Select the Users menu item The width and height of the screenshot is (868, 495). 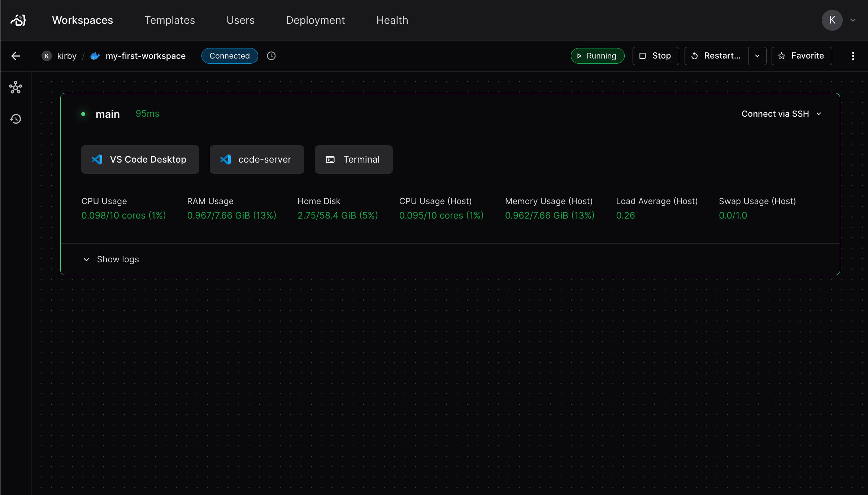pyautogui.click(x=240, y=20)
